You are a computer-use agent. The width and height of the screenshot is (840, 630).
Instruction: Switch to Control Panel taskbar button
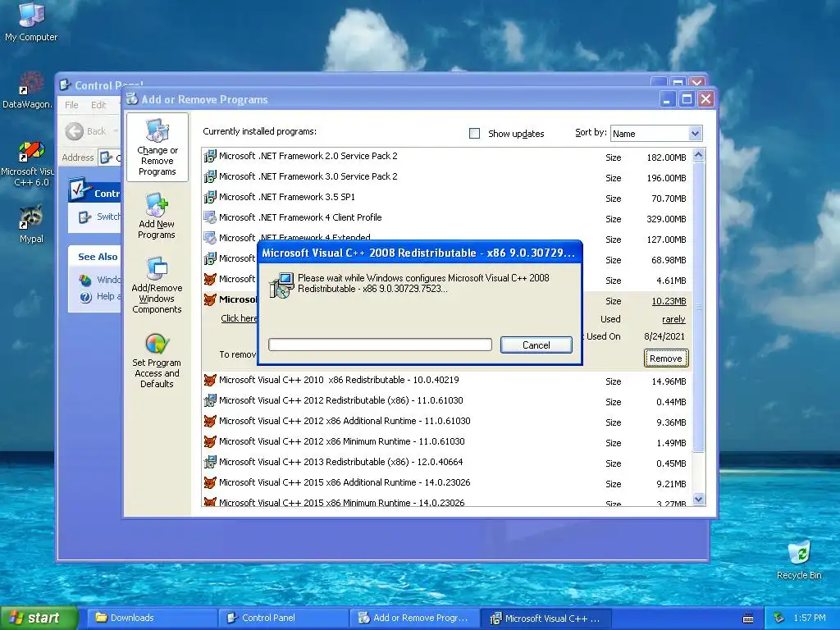click(x=283, y=618)
